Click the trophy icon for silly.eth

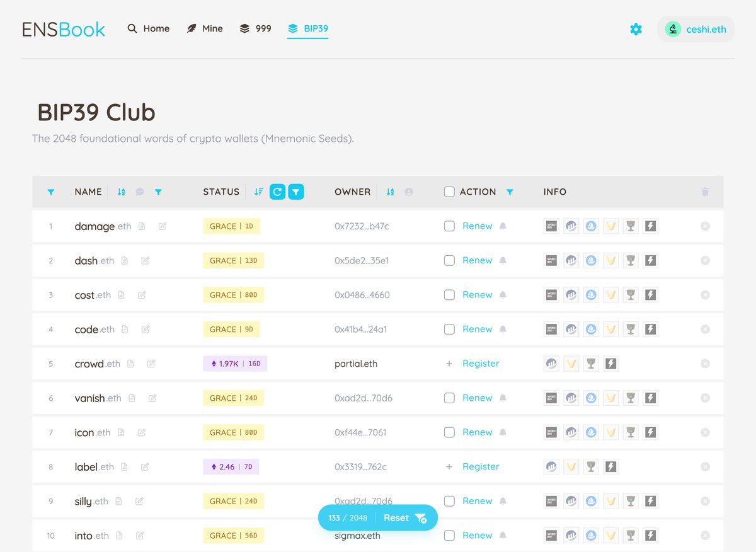pos(631,501)
